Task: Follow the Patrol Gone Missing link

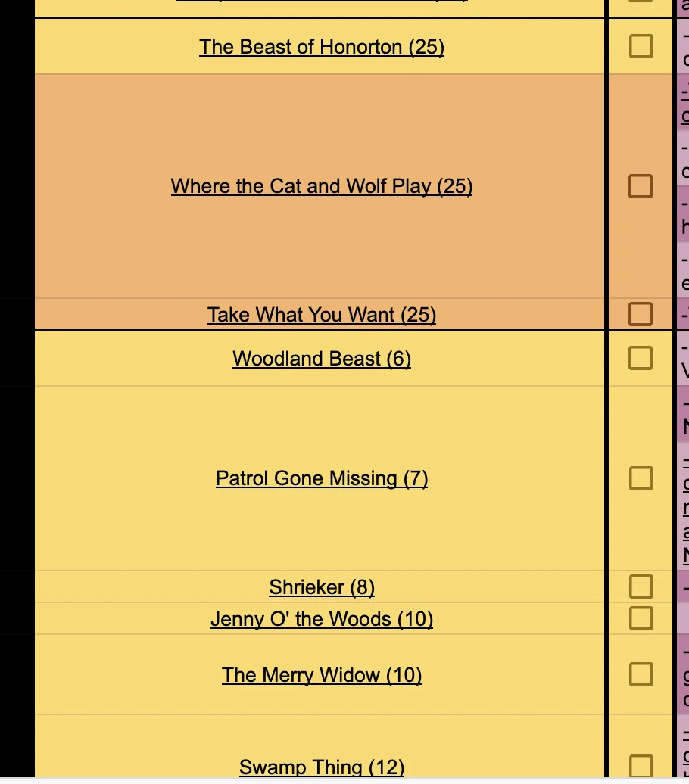Action: click(x=321, y=478)
